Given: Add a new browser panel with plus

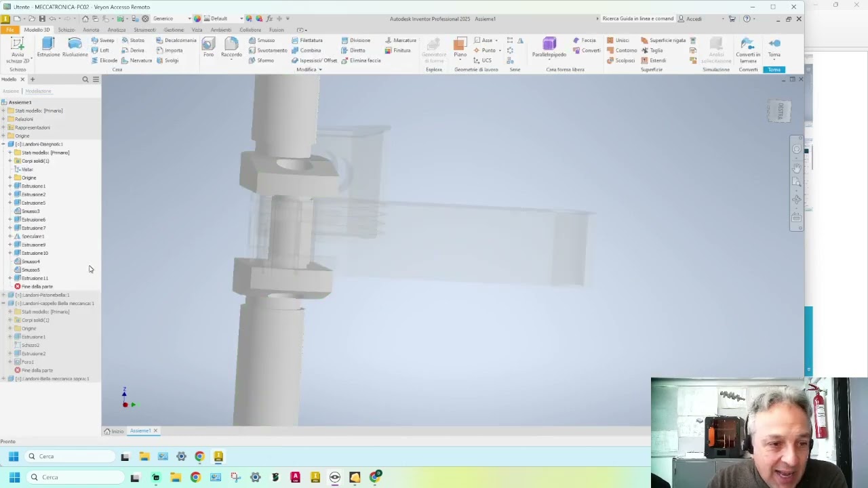Looking at the screenshot, I should pyautogui.click(x=32, y=79).
